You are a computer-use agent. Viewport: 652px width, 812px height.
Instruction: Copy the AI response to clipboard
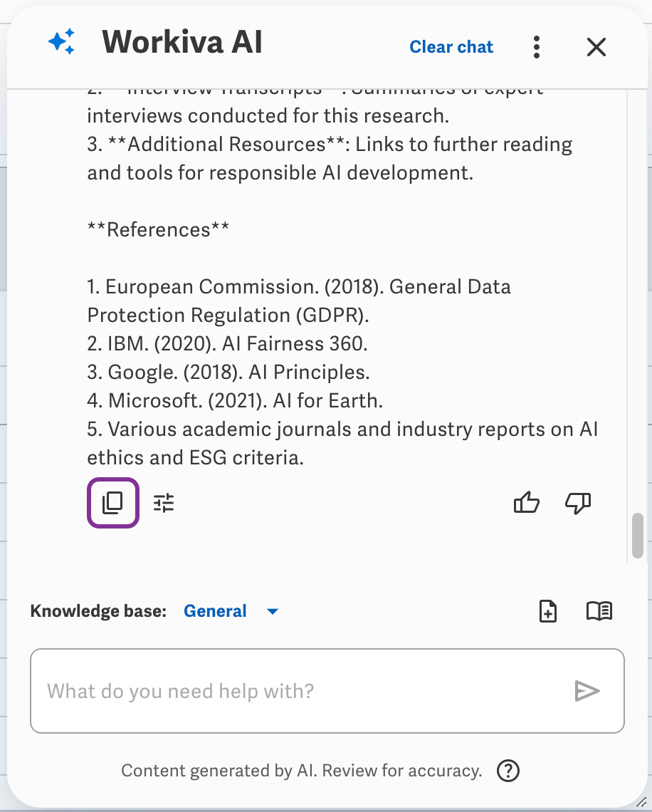[112, 502]
